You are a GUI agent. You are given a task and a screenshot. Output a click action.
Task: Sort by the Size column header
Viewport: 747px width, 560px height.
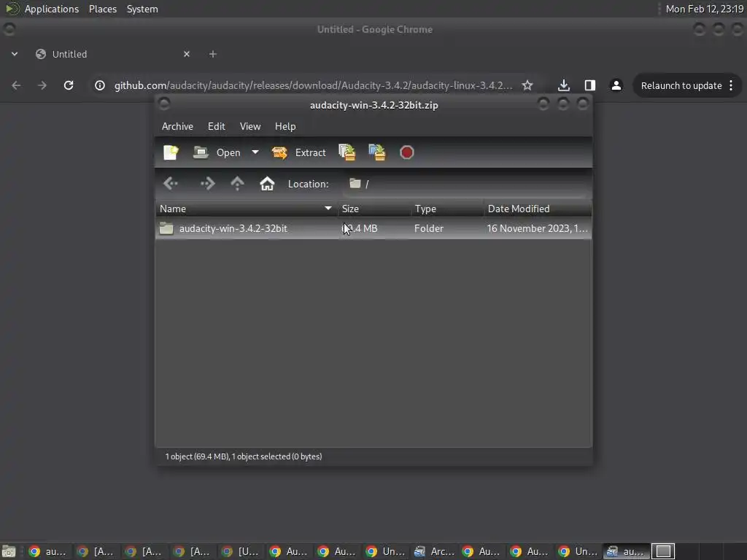click(x=374, y=209)
